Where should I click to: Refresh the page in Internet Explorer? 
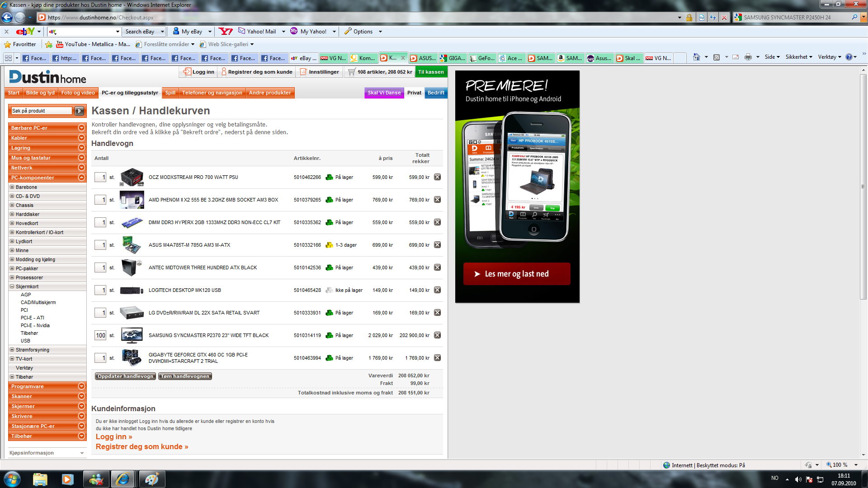click(713, 18)
